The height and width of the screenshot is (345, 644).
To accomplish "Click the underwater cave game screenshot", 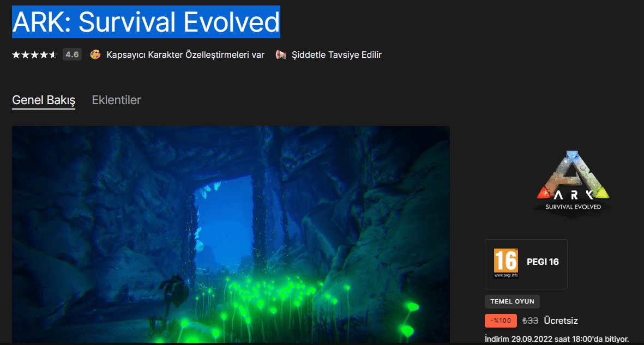I will [x=231, y=234].
